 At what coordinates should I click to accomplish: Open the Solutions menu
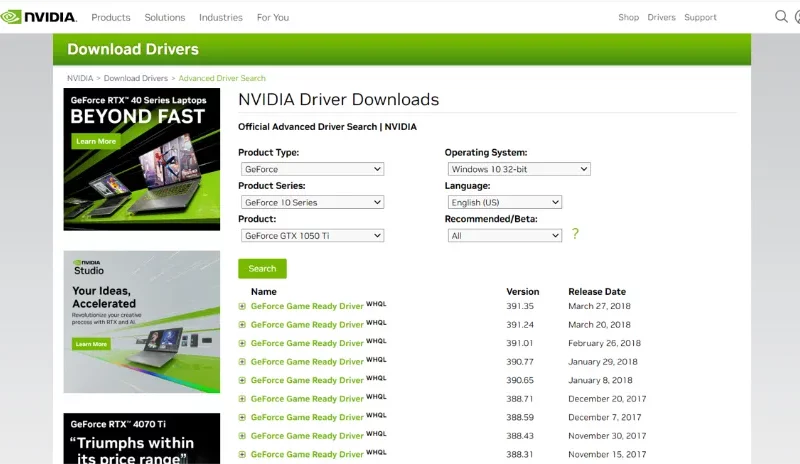(165, 17)
